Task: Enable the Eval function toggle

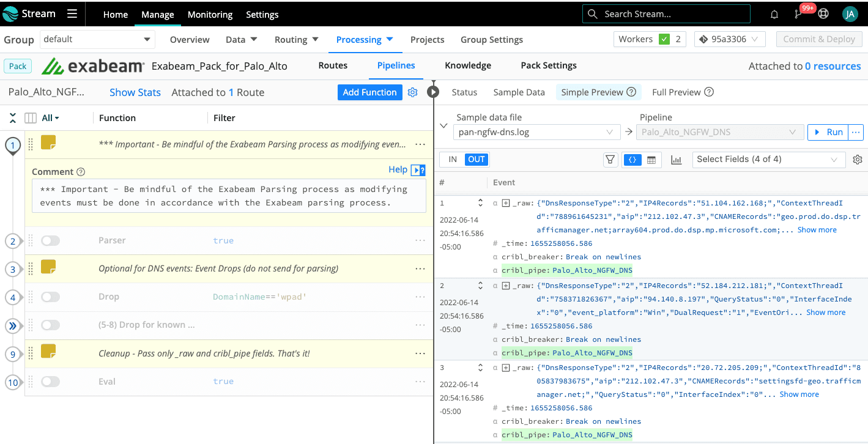Action: coord(50,382)
